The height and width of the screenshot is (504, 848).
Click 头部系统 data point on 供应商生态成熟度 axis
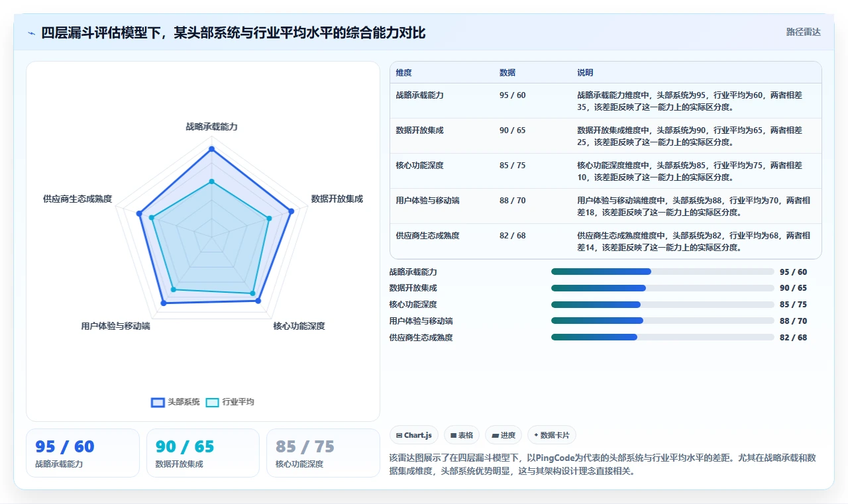coord(139,213)
